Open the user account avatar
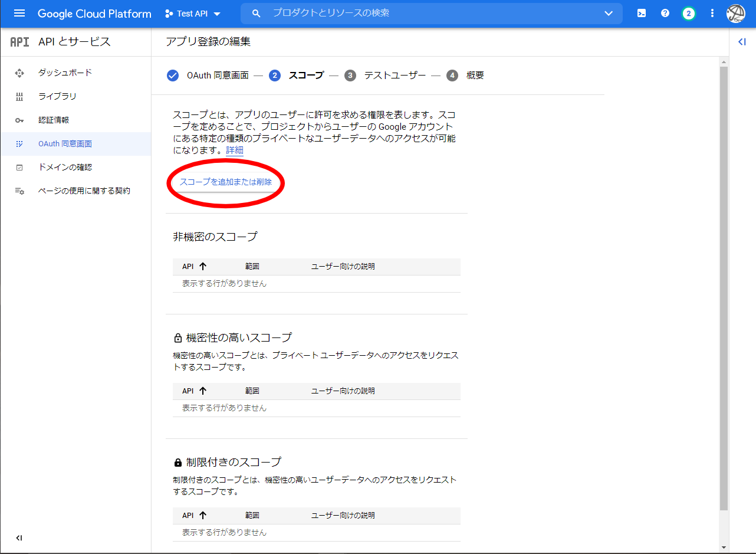 (x=735, y=13)
